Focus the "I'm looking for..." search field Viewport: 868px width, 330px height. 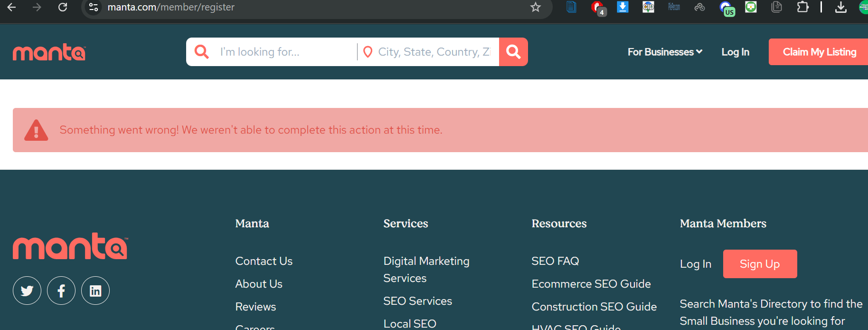(x=285, y=52)
